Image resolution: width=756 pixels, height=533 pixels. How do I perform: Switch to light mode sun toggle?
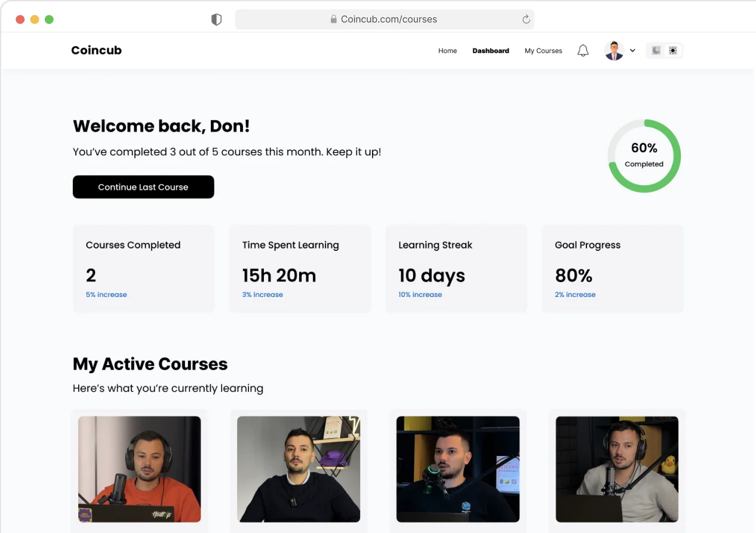(673, 51)
